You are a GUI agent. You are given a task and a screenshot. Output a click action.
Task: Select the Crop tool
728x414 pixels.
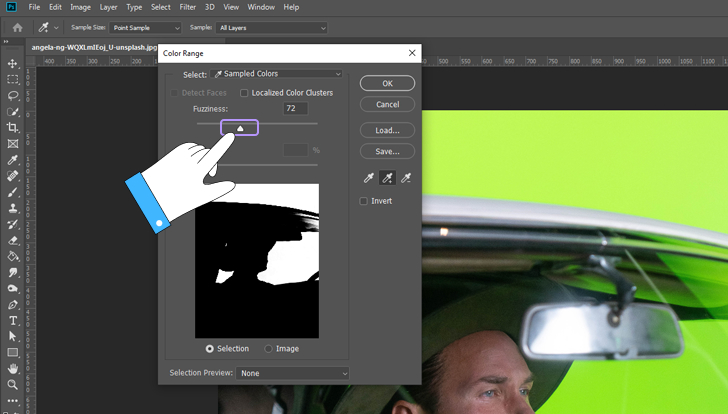(x=13, y=128)
